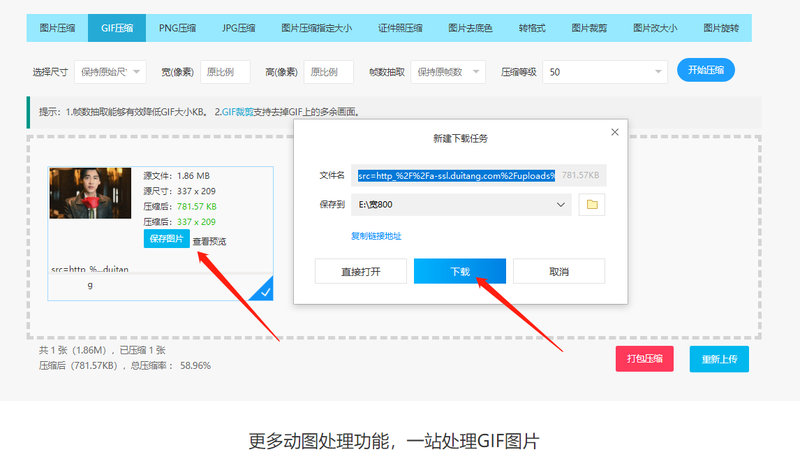
Task: Follow the GIF裁剪 link in the tip
Action: (x=237, y=112)
